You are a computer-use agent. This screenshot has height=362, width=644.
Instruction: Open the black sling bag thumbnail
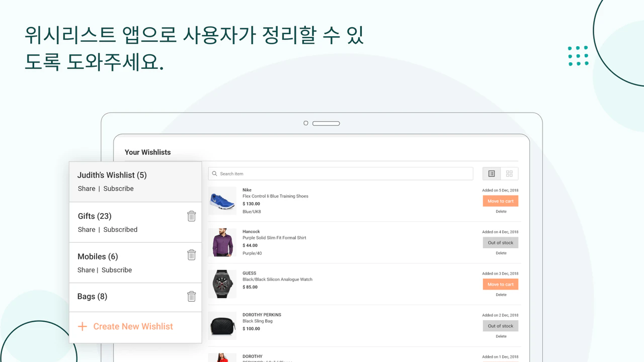pos(222,326)
